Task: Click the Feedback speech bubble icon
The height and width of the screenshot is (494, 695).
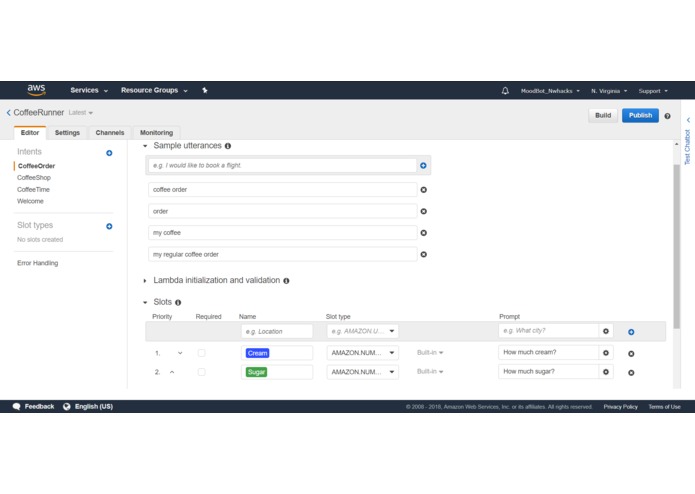Action: [x=16, y=406]
